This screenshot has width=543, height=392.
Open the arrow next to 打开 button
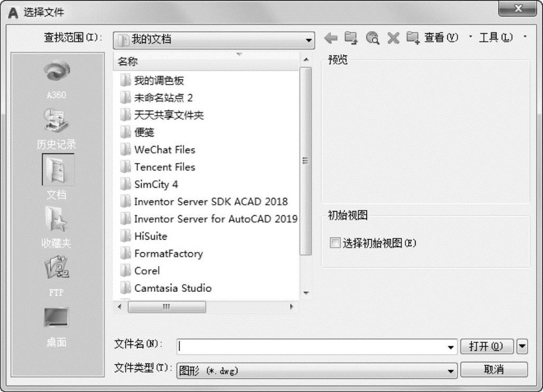[522, 347]
